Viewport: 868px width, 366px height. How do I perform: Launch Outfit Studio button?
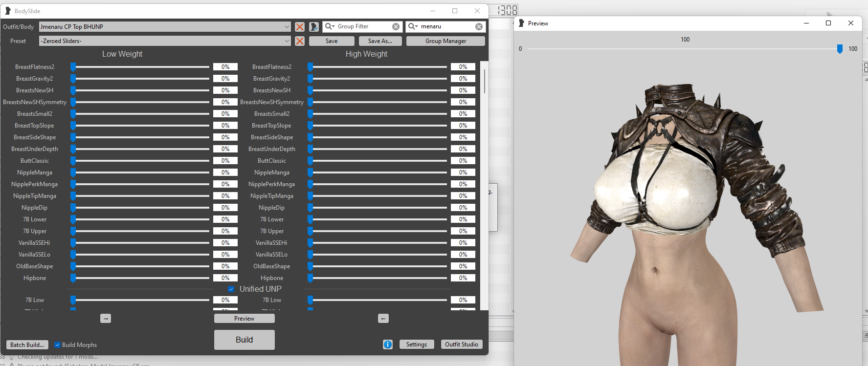click(462, 344)
